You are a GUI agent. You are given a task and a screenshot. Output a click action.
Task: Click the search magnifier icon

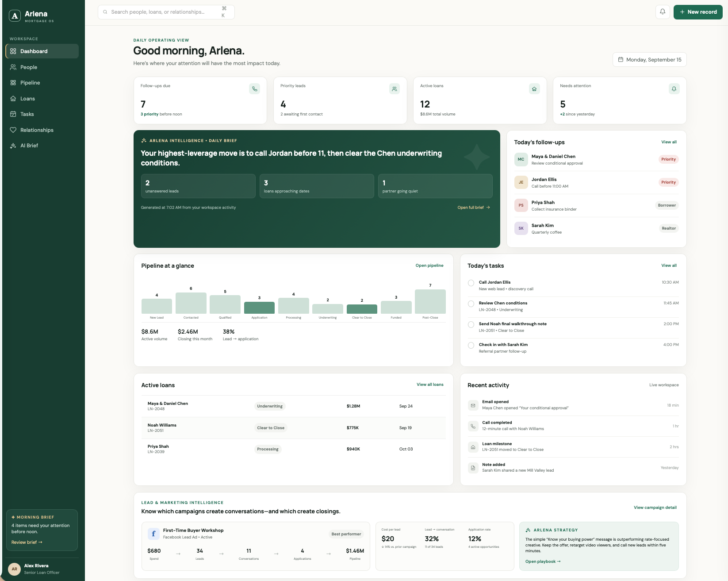pos(105,12)
